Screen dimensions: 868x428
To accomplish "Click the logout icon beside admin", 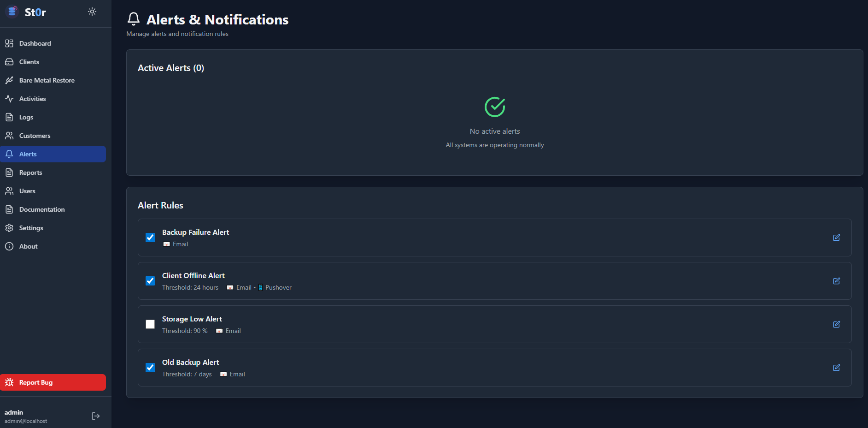I will coord(96,416).
